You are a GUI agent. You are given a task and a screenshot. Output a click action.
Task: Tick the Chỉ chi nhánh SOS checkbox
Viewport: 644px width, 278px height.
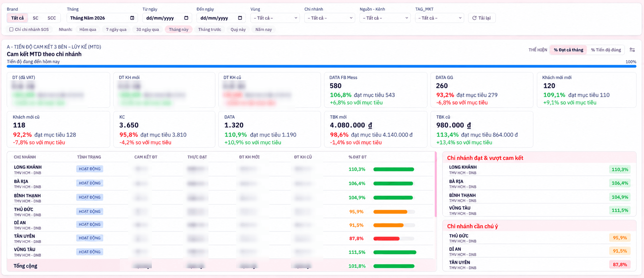[x=11, y=29]
